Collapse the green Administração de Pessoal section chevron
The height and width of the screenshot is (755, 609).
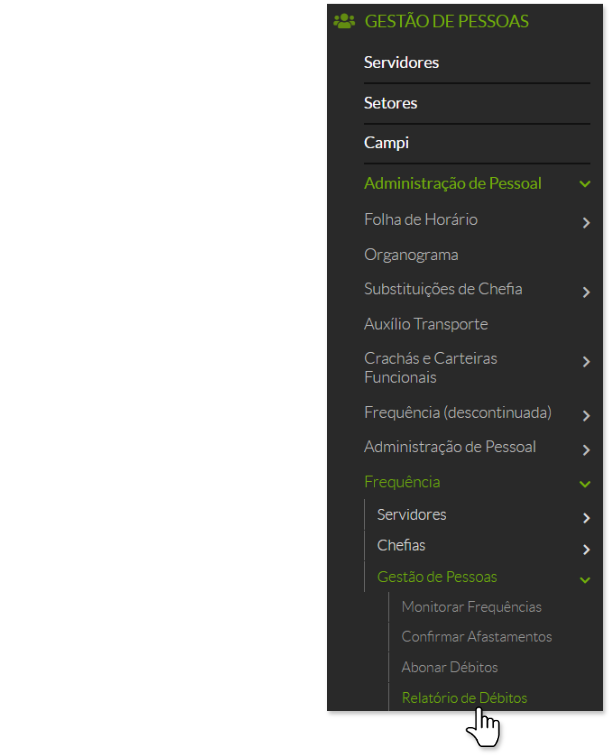(x=585, y=184)
